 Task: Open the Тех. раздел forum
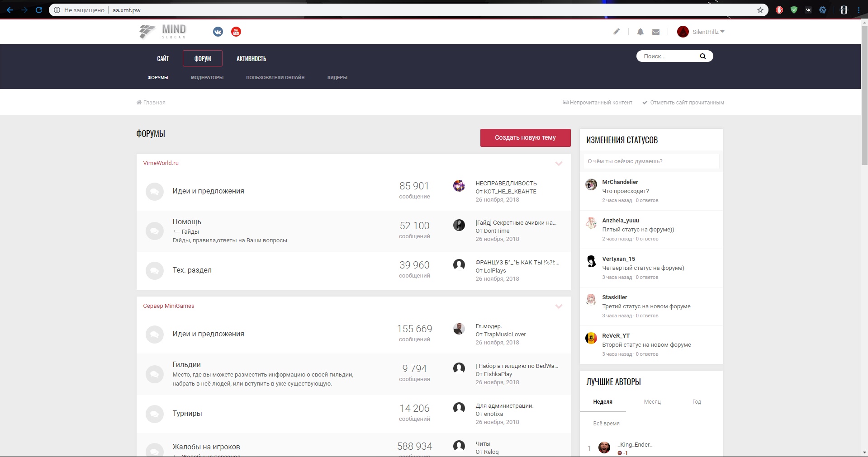click(x=192, y=270)
